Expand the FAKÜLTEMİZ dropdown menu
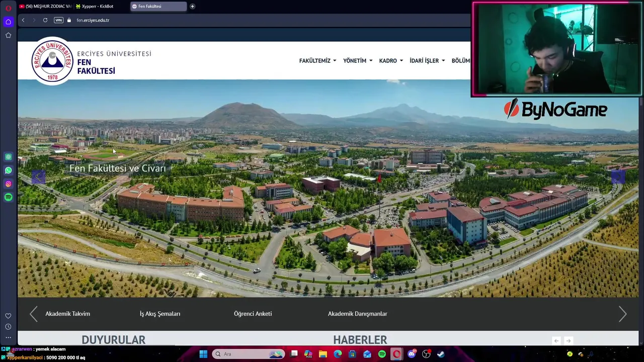 317,60
